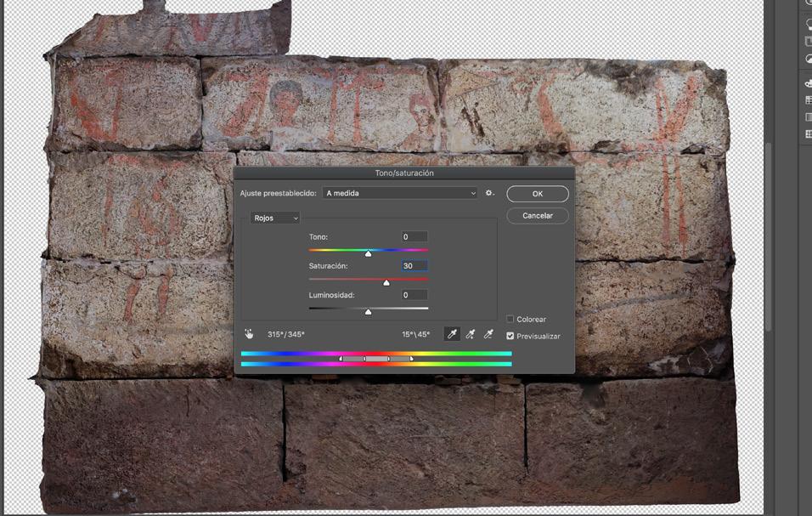This screenshot has height=516, width=812.
Task: Select the Subtract from Sample eyedropper
Action: [x=488, y=334]
